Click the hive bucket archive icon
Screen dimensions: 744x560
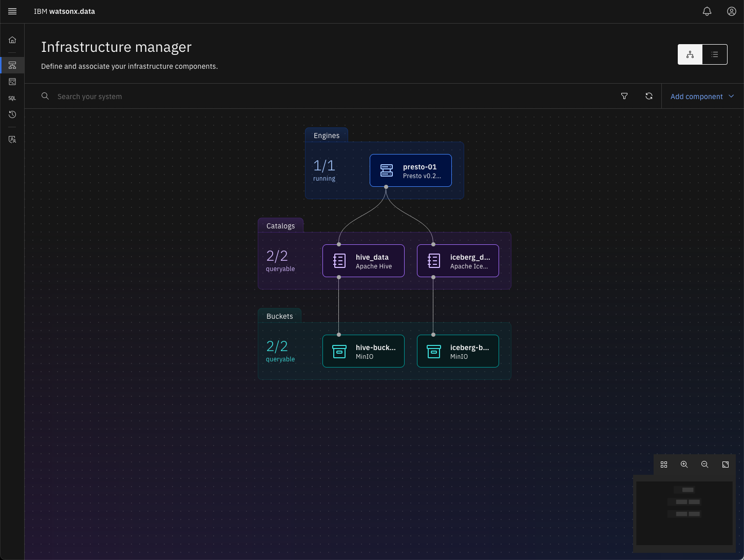tap(339, 351)
